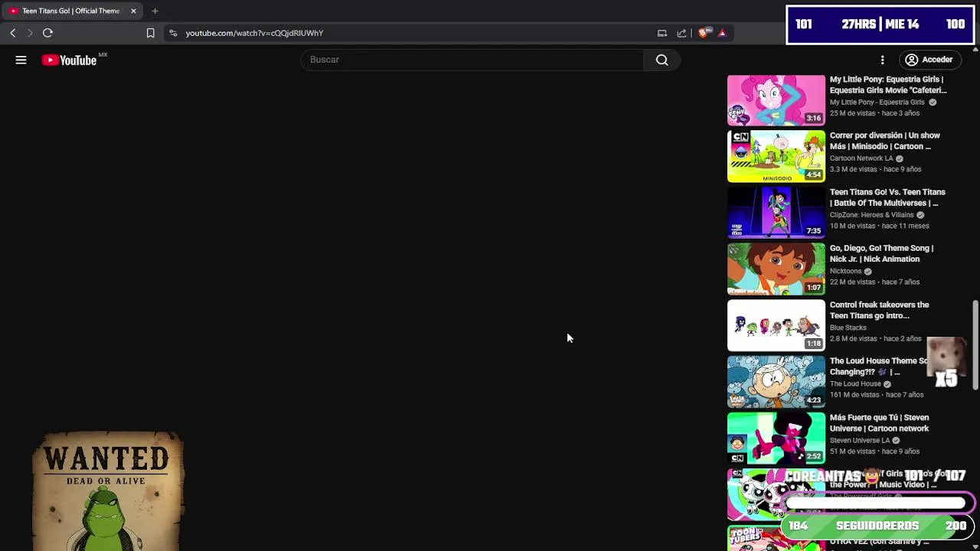This screenshot has width=980, height=551.
Task: Open the YouTube hamburger guide menu
Action: click(21, 60)
